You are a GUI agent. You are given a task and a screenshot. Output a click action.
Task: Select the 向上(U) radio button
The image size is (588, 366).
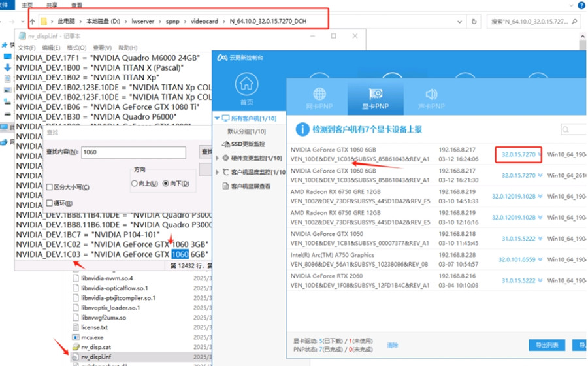pos(134,184)
